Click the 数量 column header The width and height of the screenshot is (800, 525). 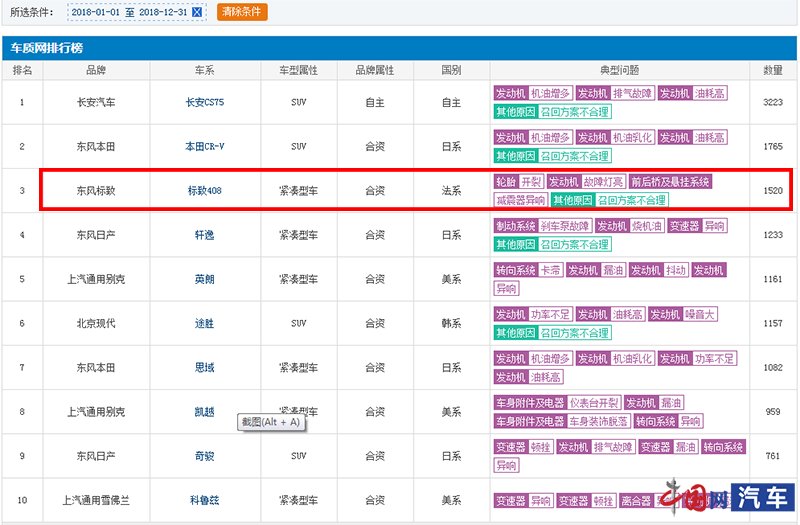[x=772, y=70]
